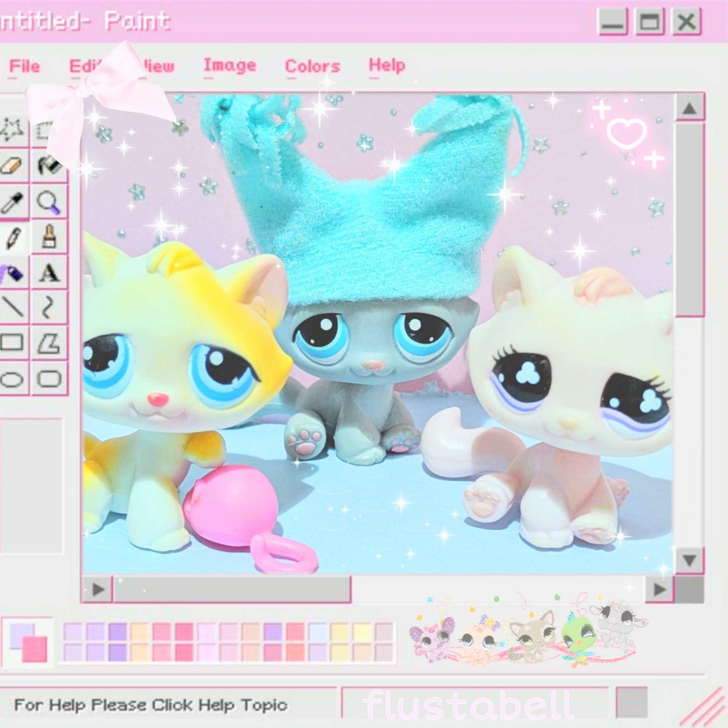The image size is (728, 728).
Task: Maximize the Paint window
Action: [x=650, y=22]
